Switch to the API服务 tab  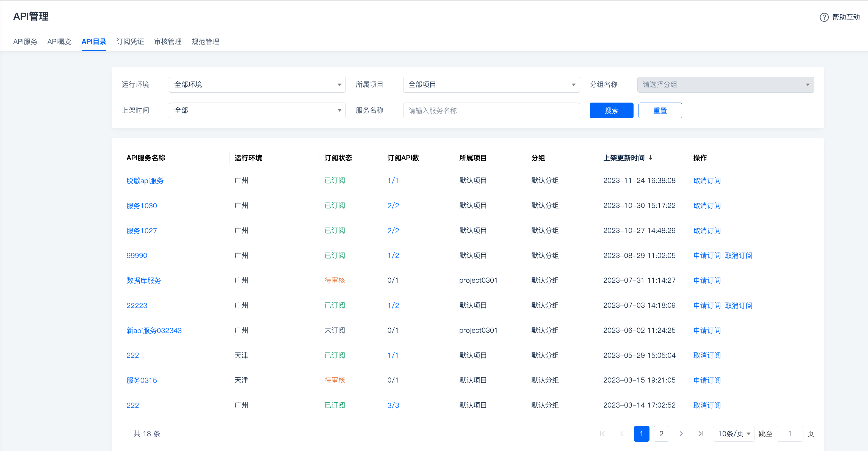click(25, 42)
